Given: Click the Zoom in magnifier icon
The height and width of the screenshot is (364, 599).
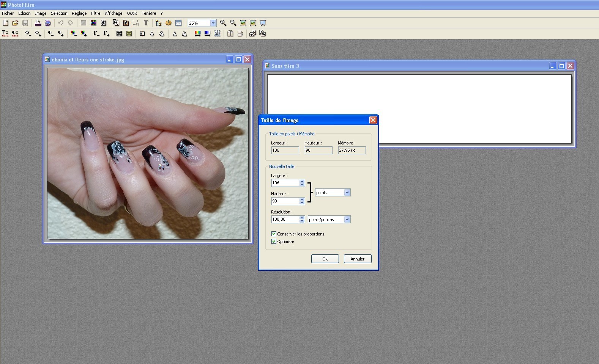Looking at the screenshot, I should [223, 23].
